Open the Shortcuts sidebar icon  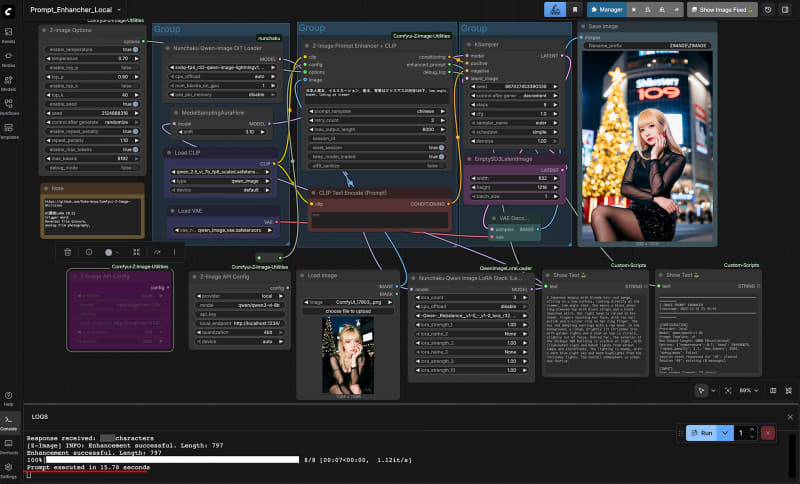pyautogui.click(x=9, y=446)
